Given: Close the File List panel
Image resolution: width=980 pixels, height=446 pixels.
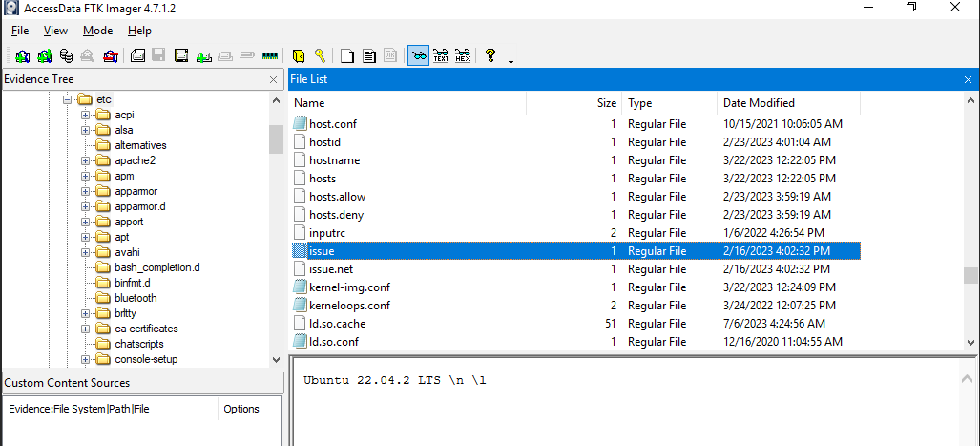Looking at the screenshot, I should pos(969,79).
